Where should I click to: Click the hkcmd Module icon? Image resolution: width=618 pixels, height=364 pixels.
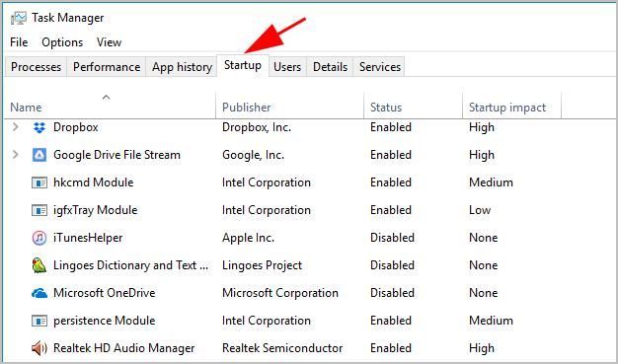(x=39, y=182)
